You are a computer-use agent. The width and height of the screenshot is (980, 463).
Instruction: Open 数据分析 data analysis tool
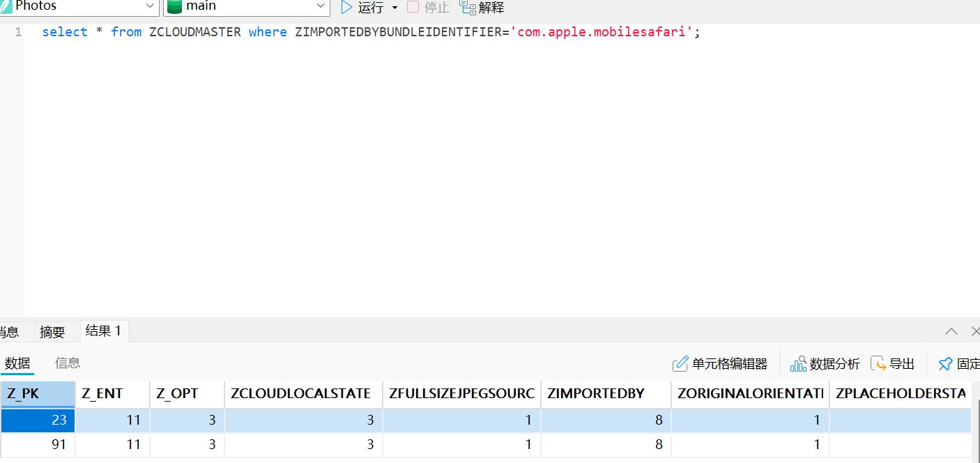(825, 364)
